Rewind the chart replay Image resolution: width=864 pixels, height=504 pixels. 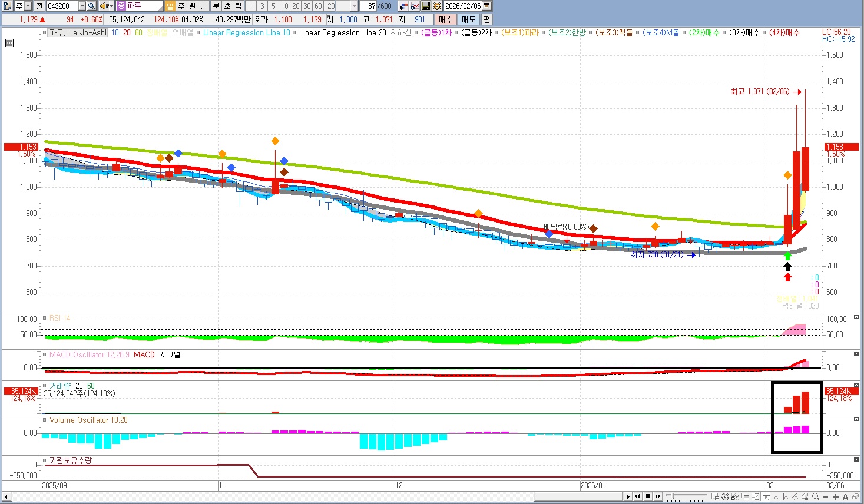(x=637, y=496)
